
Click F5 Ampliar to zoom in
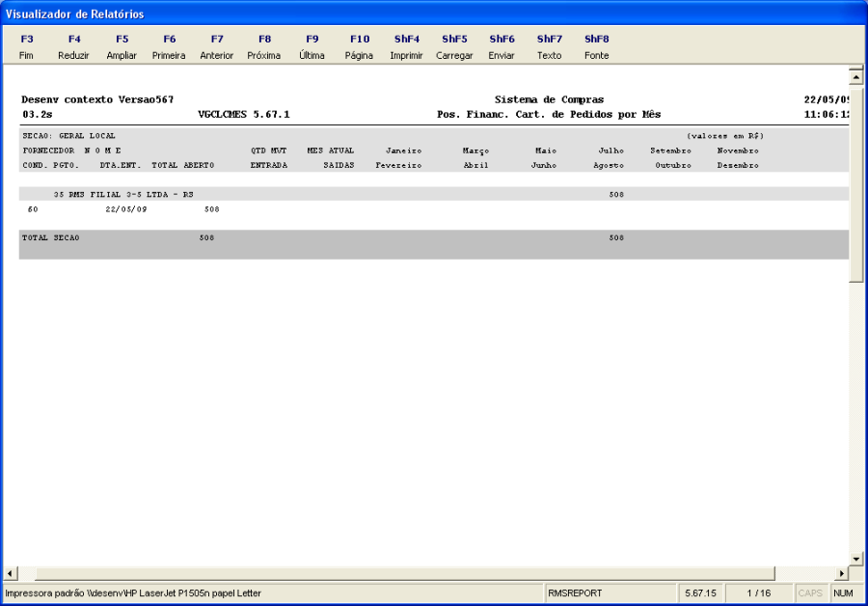(122, 47)
